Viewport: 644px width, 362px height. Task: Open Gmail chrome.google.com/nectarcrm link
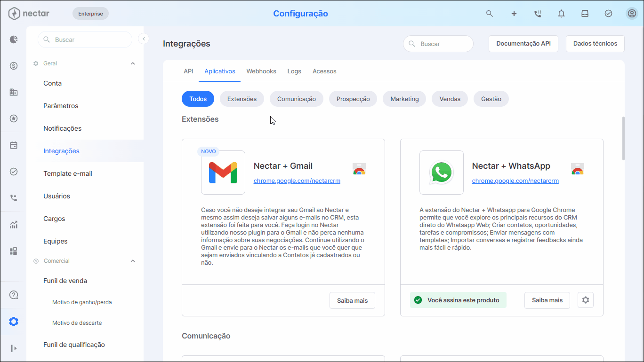coord(297,181)
